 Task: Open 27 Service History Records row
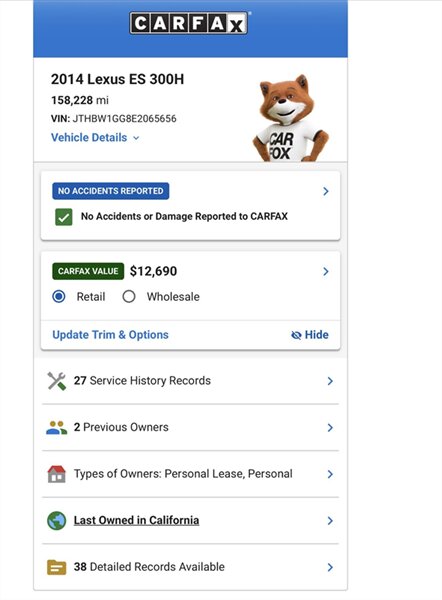pos(190,381)
